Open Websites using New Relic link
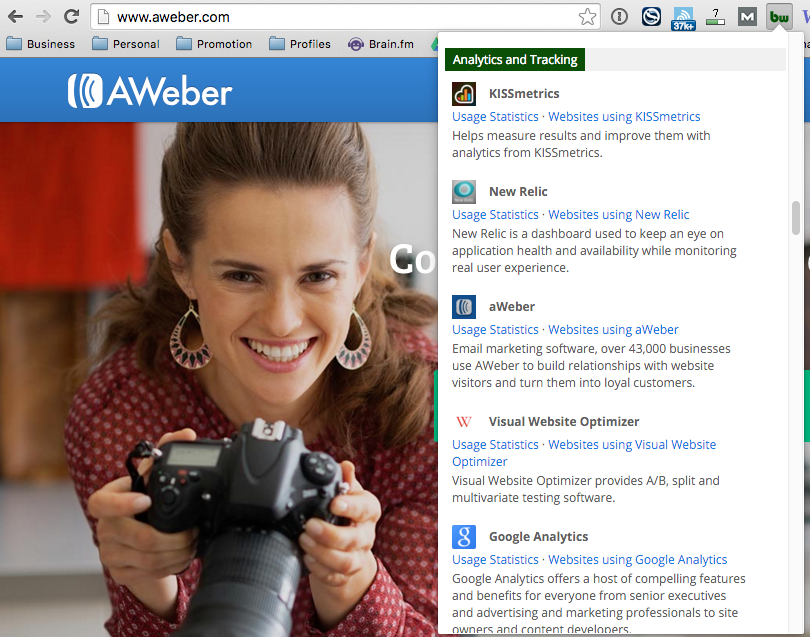810x637 pixels. point(618,214)
